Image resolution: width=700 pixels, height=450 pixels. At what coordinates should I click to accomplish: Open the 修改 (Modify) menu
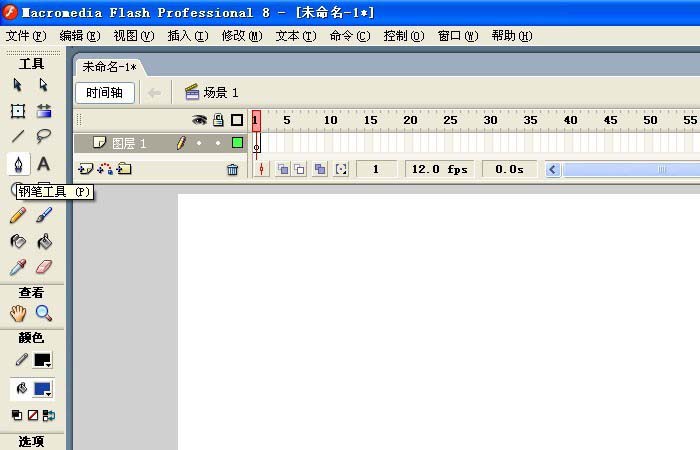click(242, 36)
